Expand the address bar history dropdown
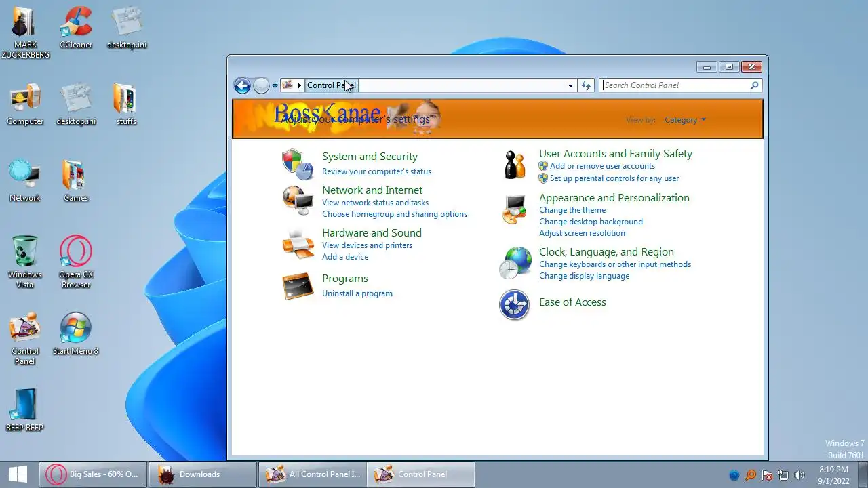The width and height of the screenshot is (868, 488). (x=570, y=85)
